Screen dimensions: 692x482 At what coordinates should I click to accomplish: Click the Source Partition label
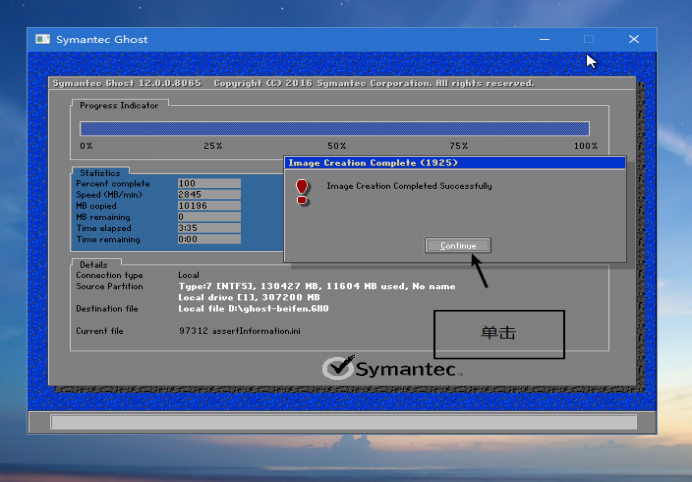pyautogui.click(x=109, y=286)
